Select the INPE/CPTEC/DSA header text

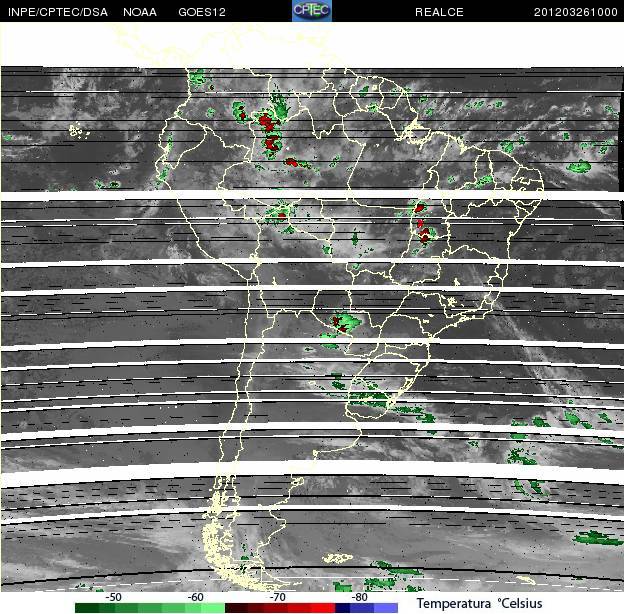pyautogui.click(x=58, y=12)
